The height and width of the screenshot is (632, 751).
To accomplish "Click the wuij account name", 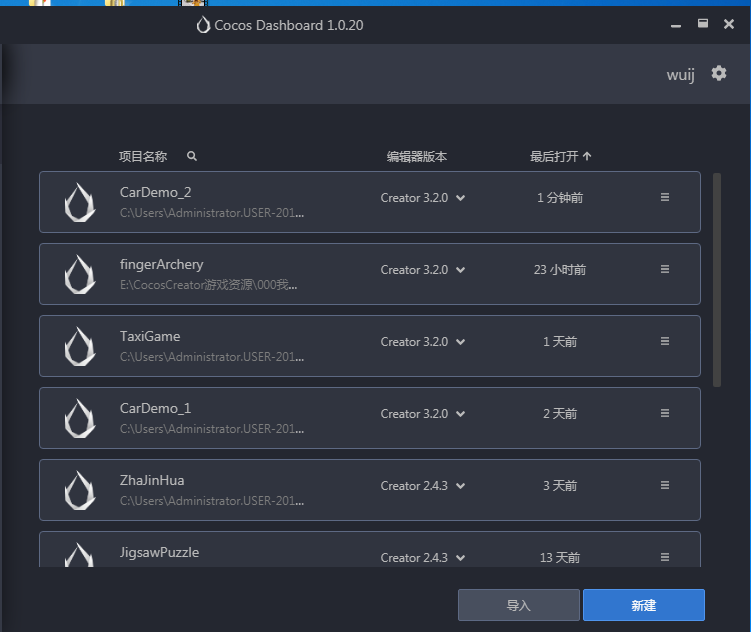I will pos(681,75).
